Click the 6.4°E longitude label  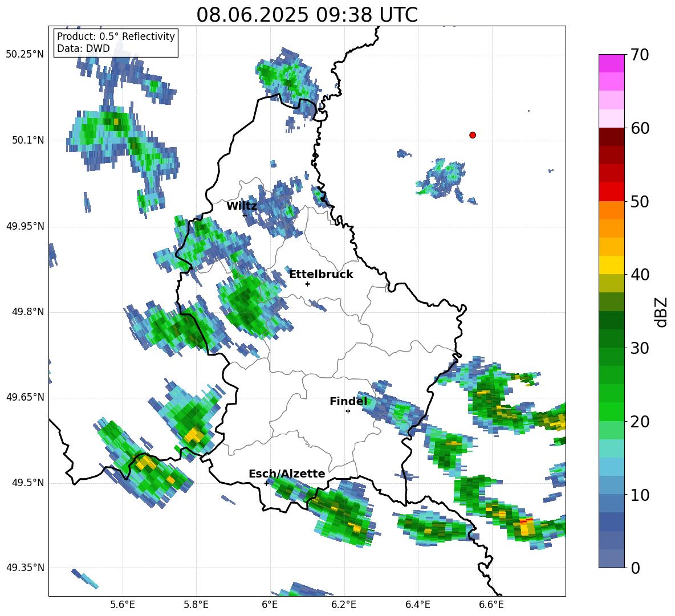coord(417,605)
